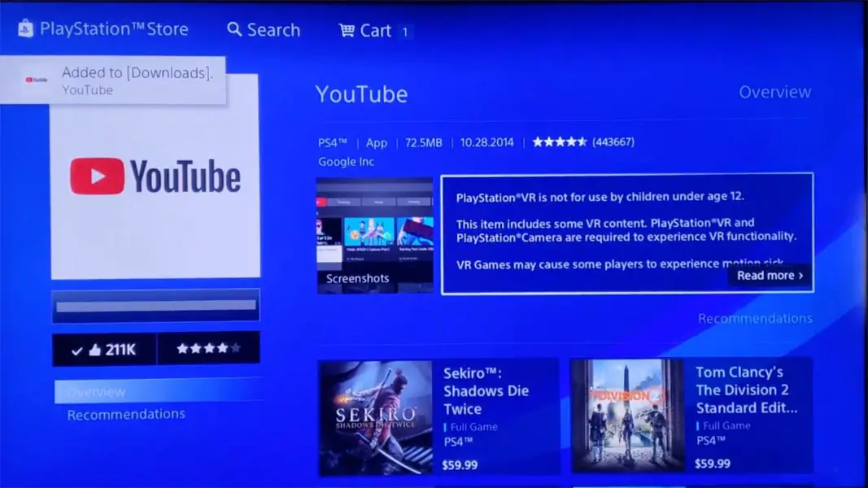The image size is (868, 488).
Task: Click the thumbs-up icon
Action: coord(94,351)
